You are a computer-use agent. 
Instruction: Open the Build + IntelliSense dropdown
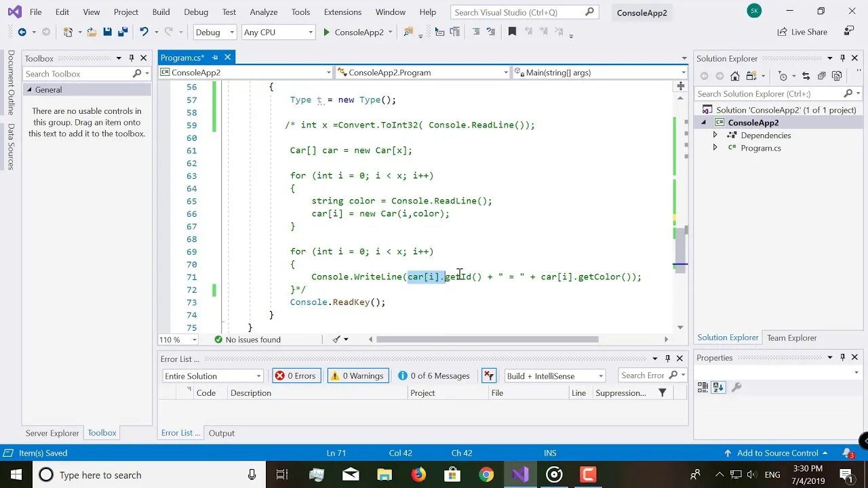[555, 375]
